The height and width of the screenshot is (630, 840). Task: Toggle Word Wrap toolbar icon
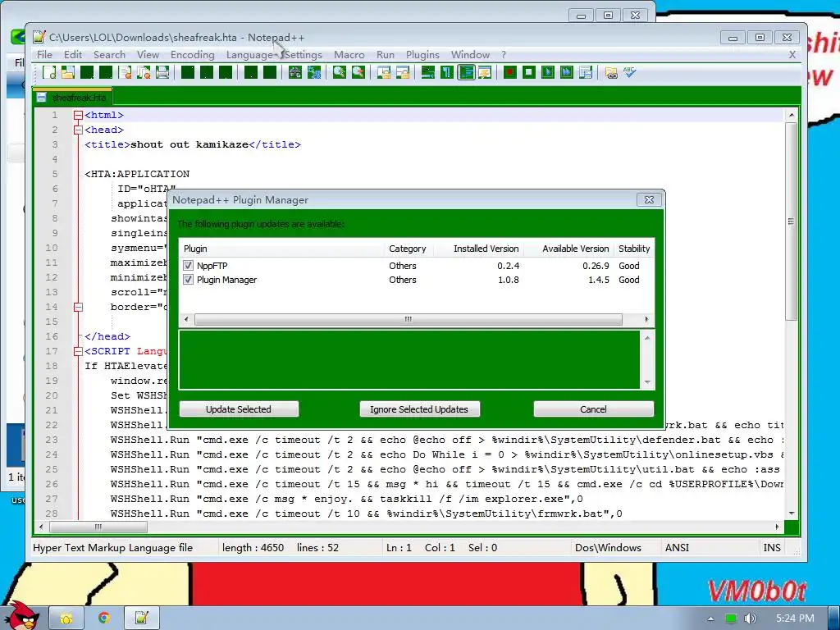click(427, 72)
